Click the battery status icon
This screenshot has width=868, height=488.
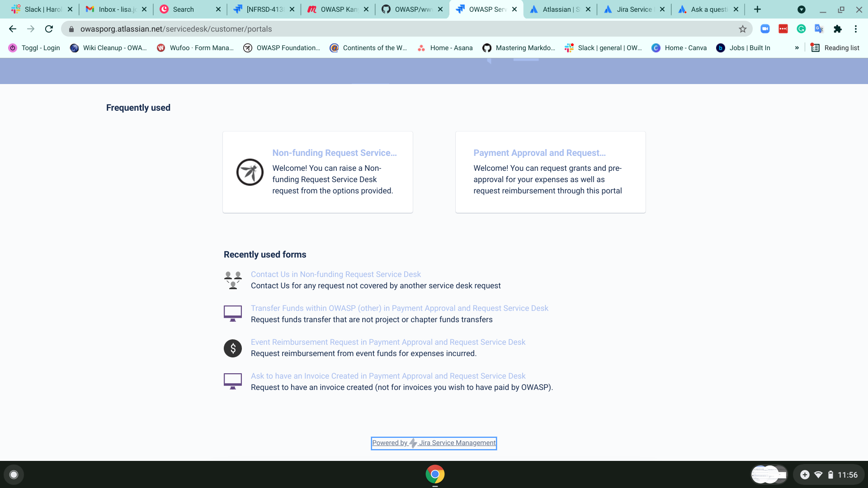[x=830, y=475]
